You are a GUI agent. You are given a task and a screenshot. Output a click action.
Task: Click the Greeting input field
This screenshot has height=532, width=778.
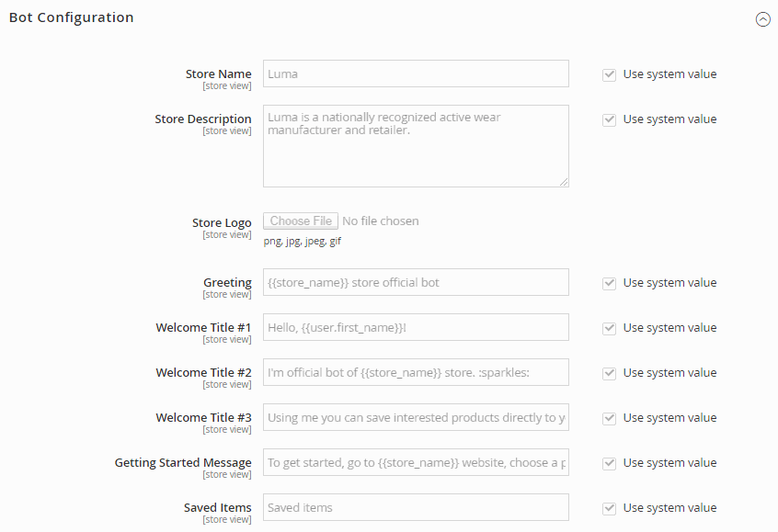[x=416, y=282]
